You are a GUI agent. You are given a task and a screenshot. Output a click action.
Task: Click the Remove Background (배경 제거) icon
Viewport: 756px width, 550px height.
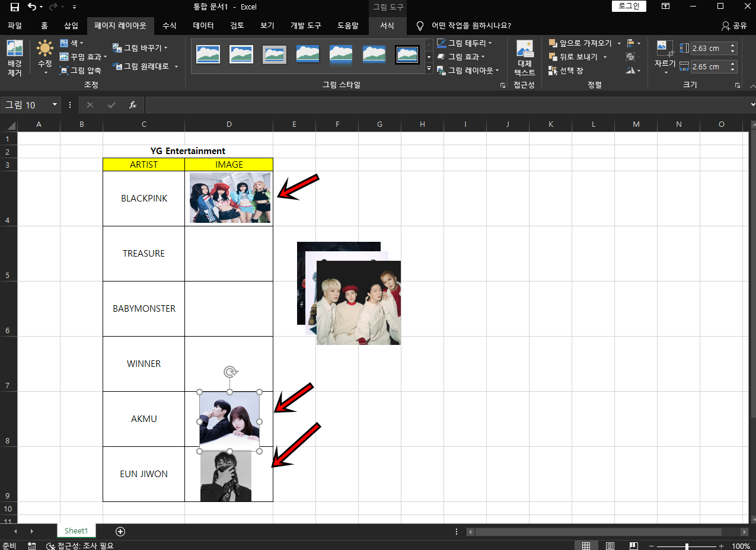[x=15, y=58]
